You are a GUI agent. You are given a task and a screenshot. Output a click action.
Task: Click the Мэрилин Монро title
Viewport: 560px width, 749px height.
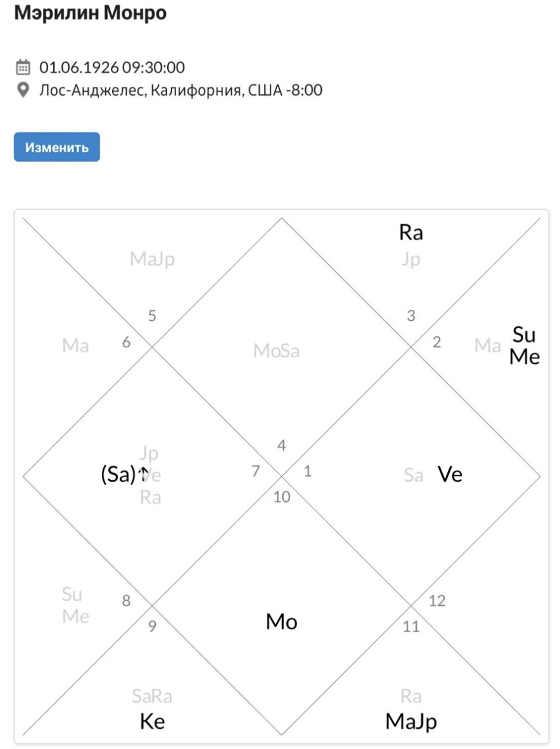pos(90,13)
